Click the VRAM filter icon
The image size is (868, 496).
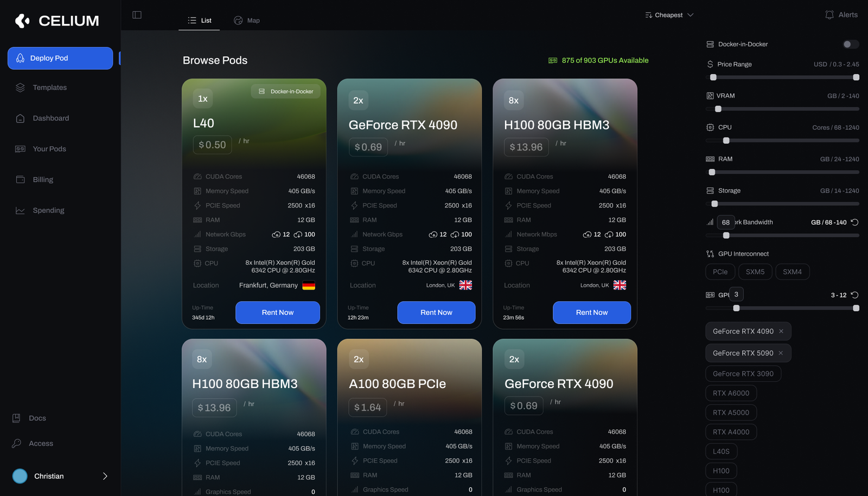710,95
